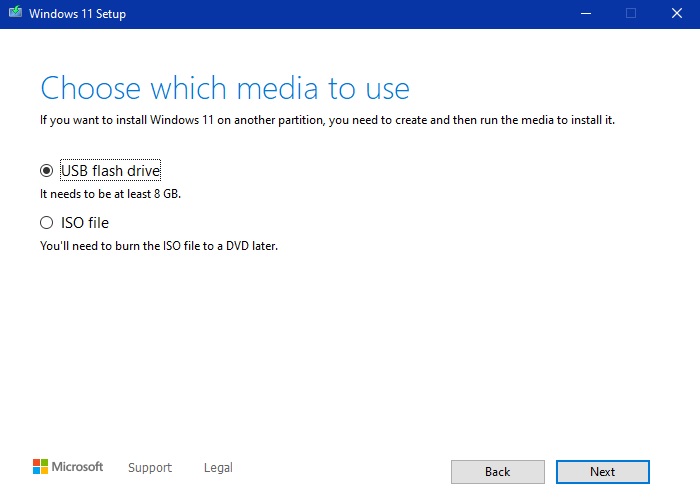Click the 'Windows 11 Setup' title text

pyautogui.click(x=77, y=14)
